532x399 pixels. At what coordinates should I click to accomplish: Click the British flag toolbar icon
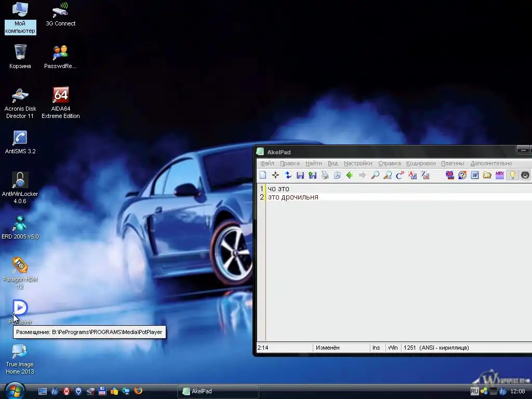450,175
